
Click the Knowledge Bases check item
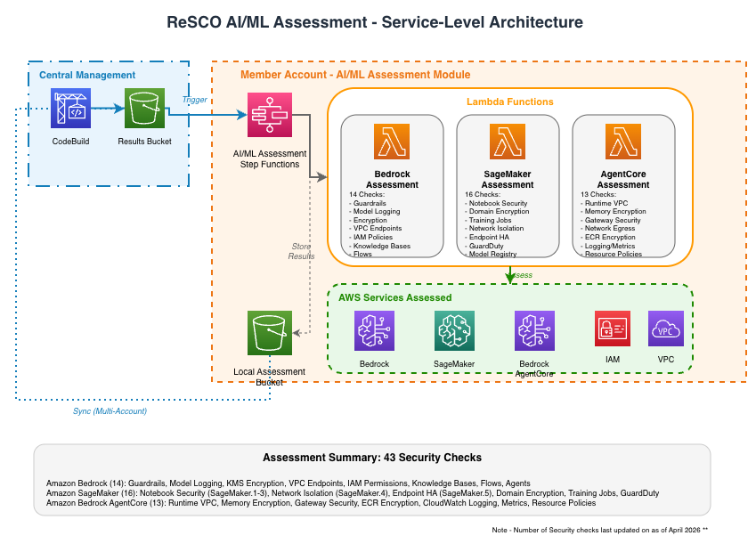point(381,246)
